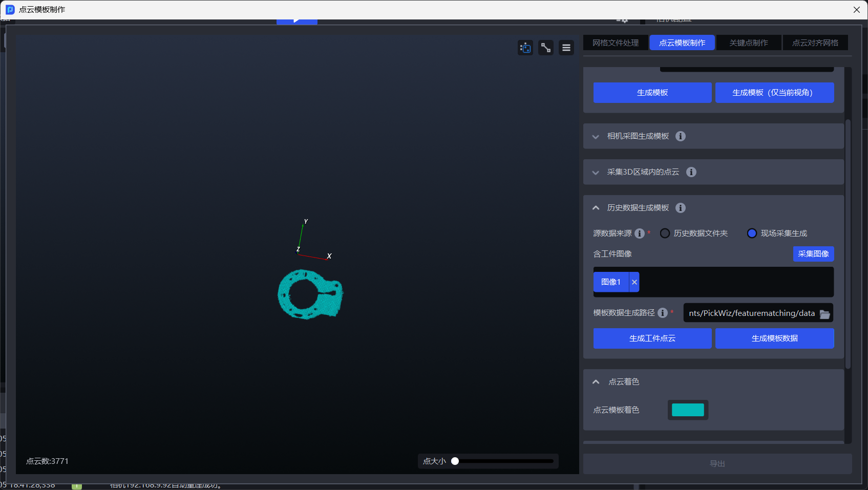
Task: Click info icon beside 相机采图生成模板
Action: coord(681,136)
